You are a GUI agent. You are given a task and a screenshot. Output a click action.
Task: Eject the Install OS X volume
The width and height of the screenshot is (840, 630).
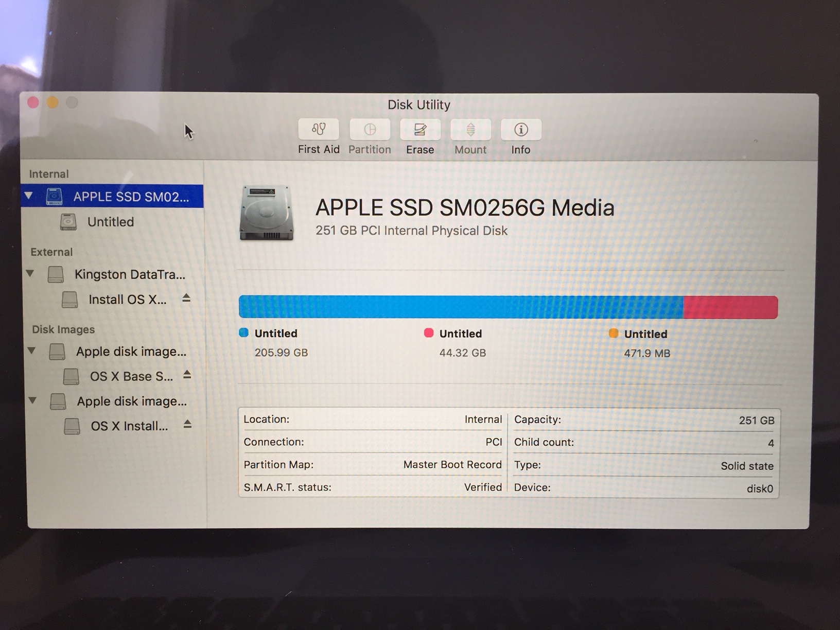[186, 298]
